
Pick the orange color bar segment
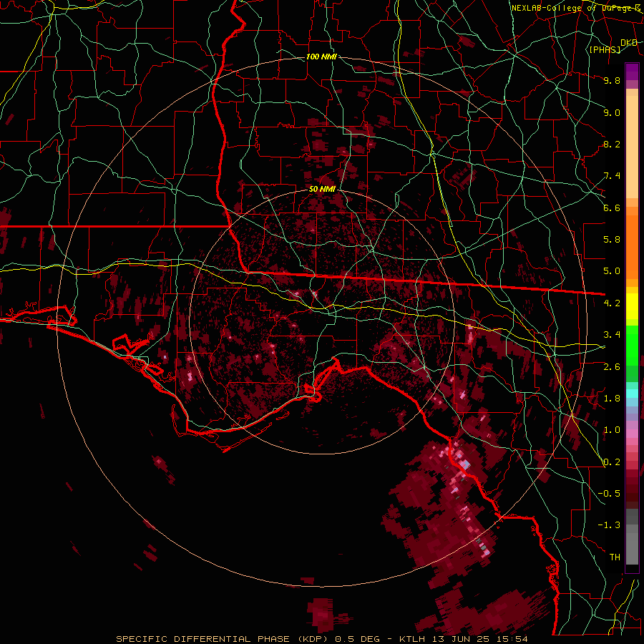click(x=632, y=246)
